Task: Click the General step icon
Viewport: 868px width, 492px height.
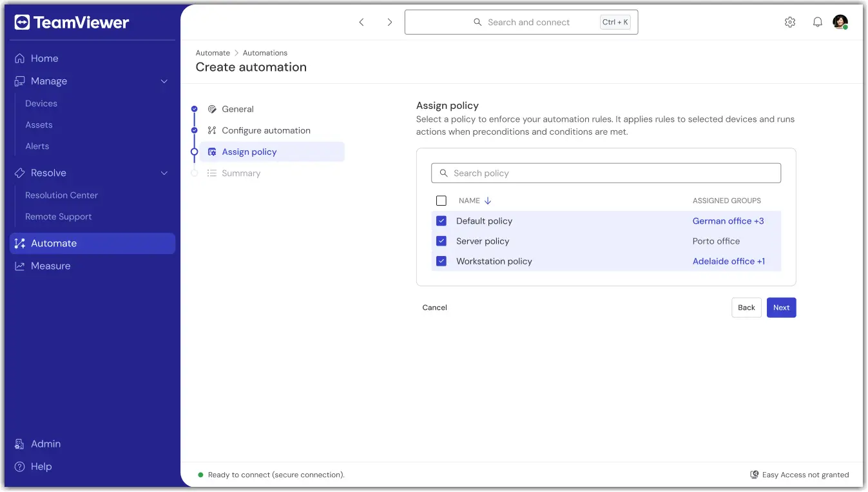Action: coord(212,109)
